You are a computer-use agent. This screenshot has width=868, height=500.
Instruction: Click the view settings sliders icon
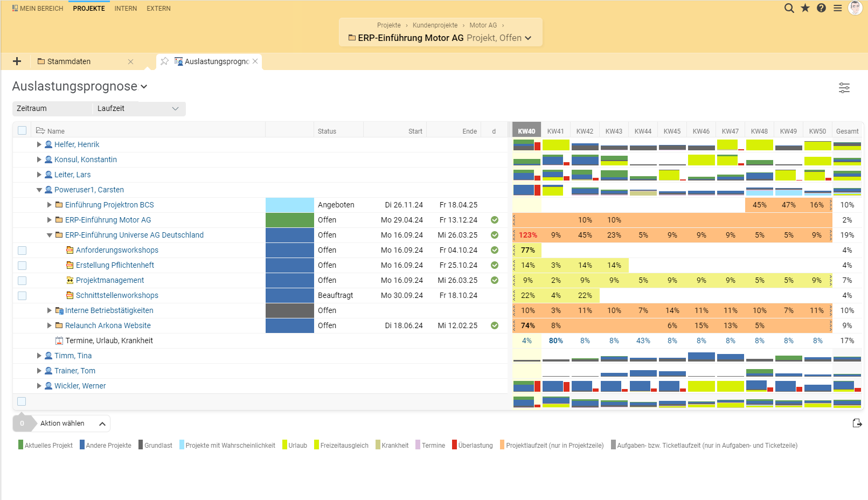pos(844,88)
